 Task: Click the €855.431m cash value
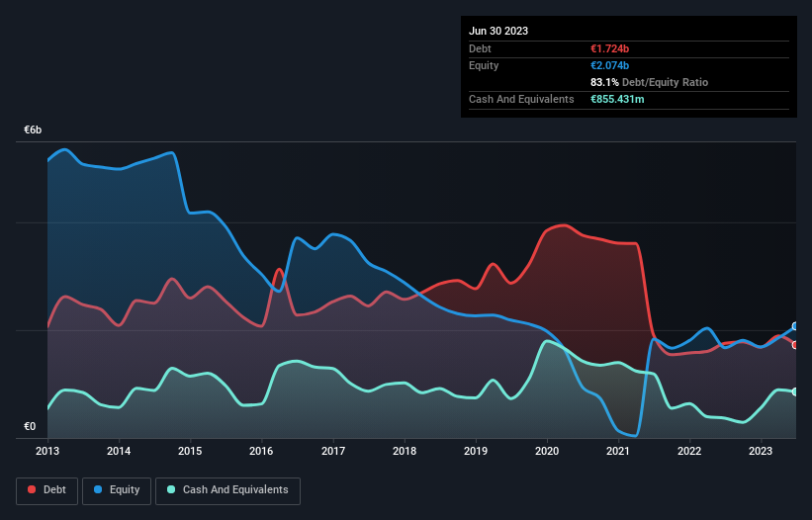pyautogui.click(x=617, y=99)
